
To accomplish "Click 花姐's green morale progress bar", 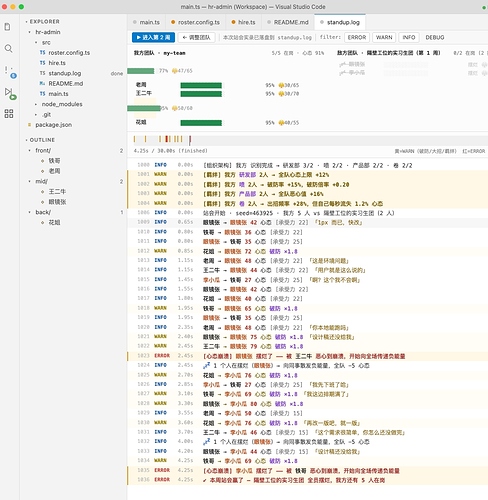I will [x=201, y=123].
